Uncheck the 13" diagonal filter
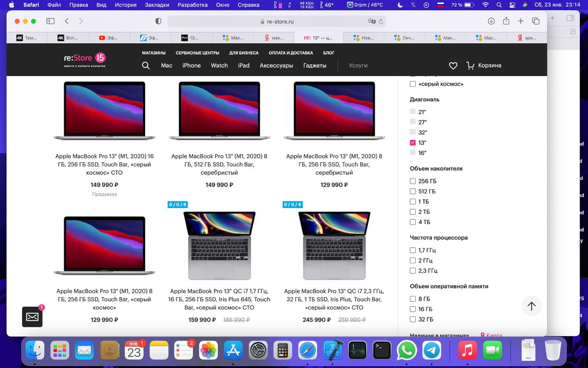This screenshot has width=588, height=368. (413, 143)
